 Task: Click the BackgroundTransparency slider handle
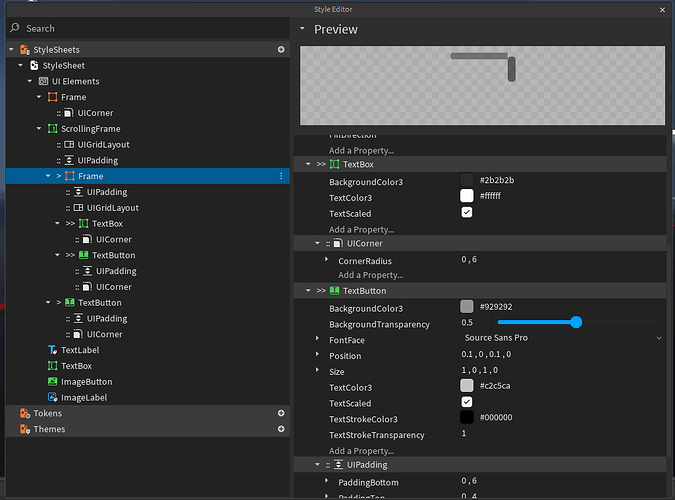576,322
